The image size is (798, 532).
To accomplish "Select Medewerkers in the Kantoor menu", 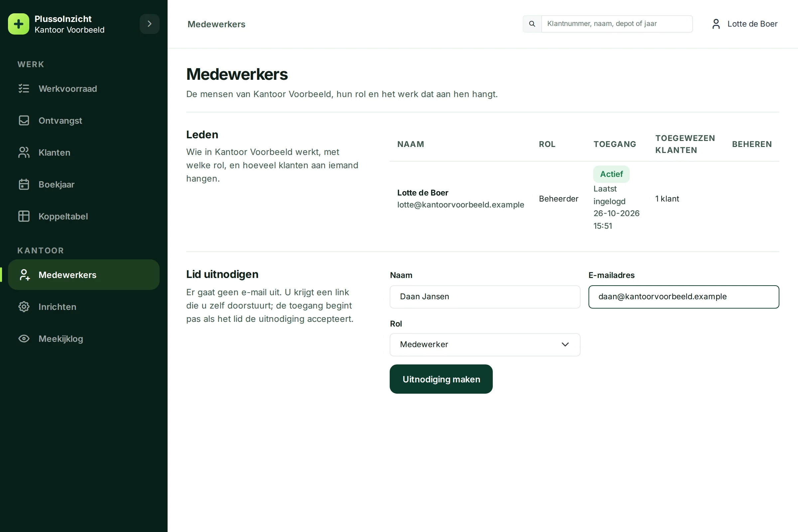I will coord(84,275).
